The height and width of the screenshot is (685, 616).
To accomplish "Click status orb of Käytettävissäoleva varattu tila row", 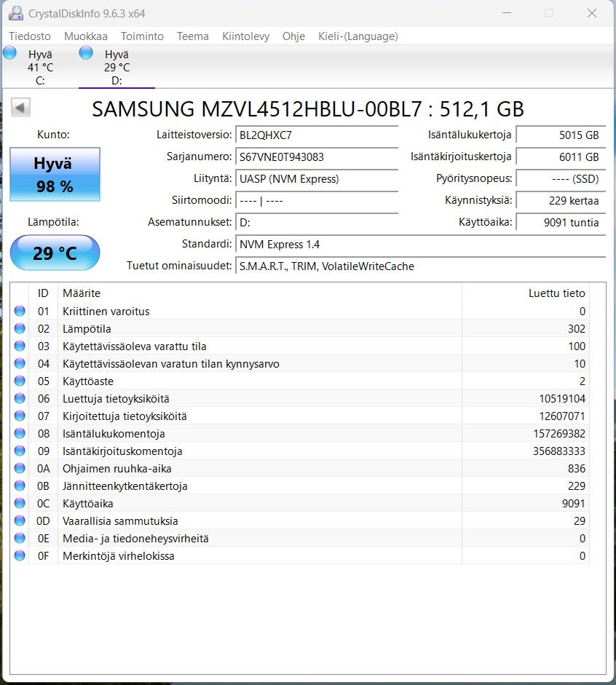I will coord(20,346).
